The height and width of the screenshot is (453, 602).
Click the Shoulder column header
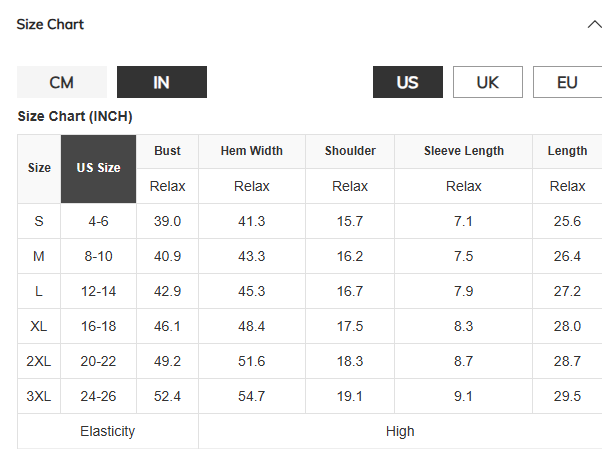[350, 151]
